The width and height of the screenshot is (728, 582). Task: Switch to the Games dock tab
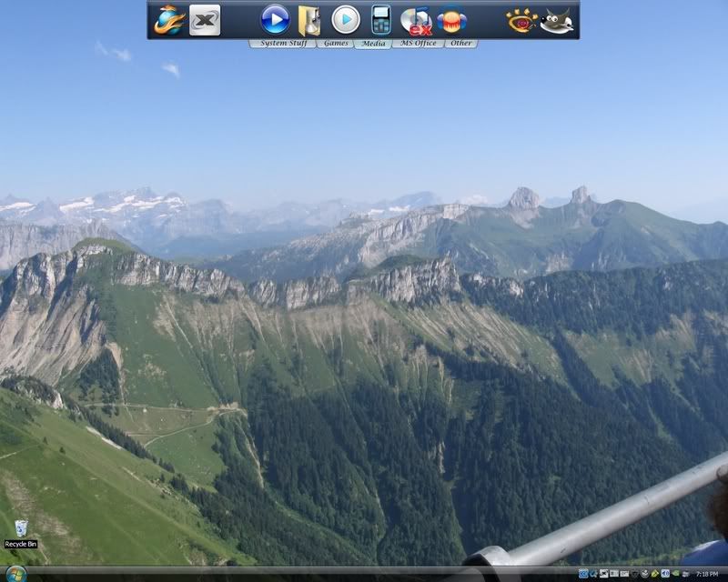click(336, 44)
